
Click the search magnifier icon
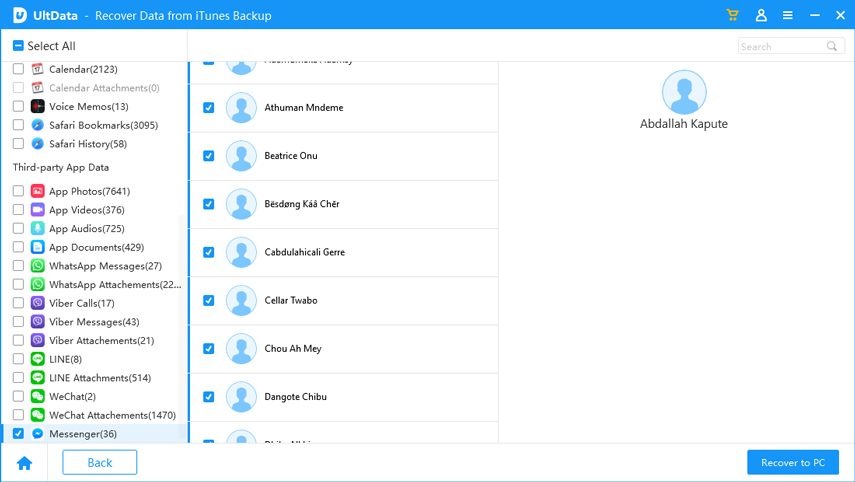[832, 46]
